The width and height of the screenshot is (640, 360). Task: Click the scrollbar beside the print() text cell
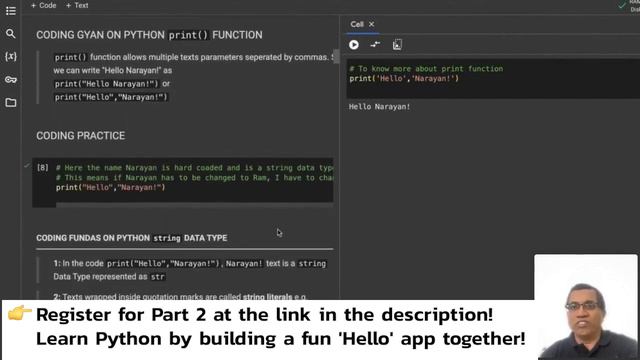[x=336, y=56]
